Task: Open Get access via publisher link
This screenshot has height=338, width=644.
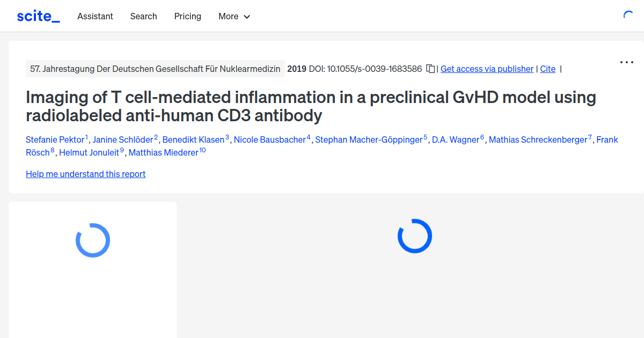Action: point(487,69)
